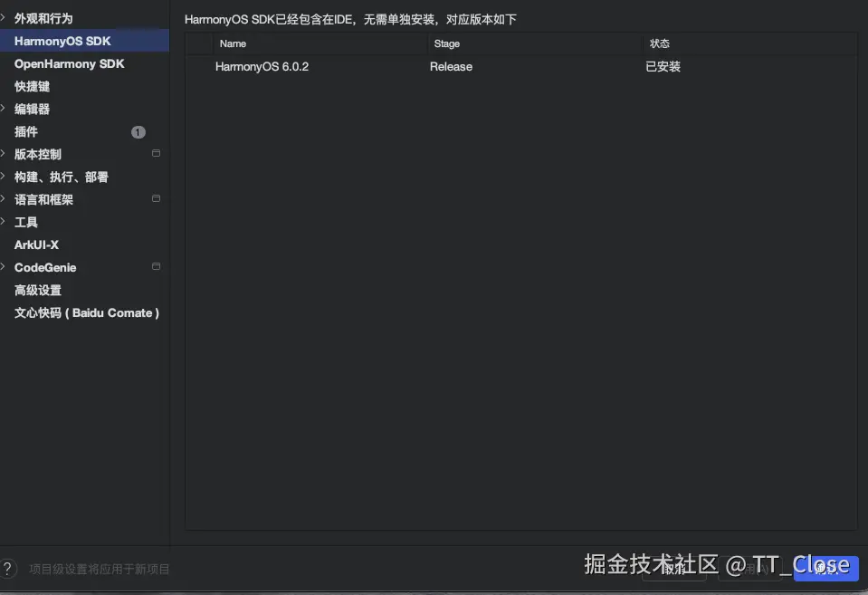Click the project-level icon beside 版本控制
This screenshot has height=595, width=868.
(156, 154)
